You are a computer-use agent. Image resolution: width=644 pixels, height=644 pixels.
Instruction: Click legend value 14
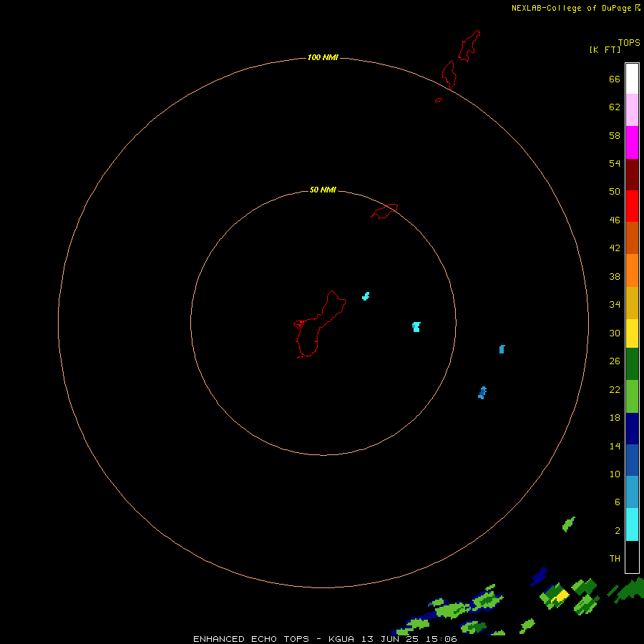615,446
